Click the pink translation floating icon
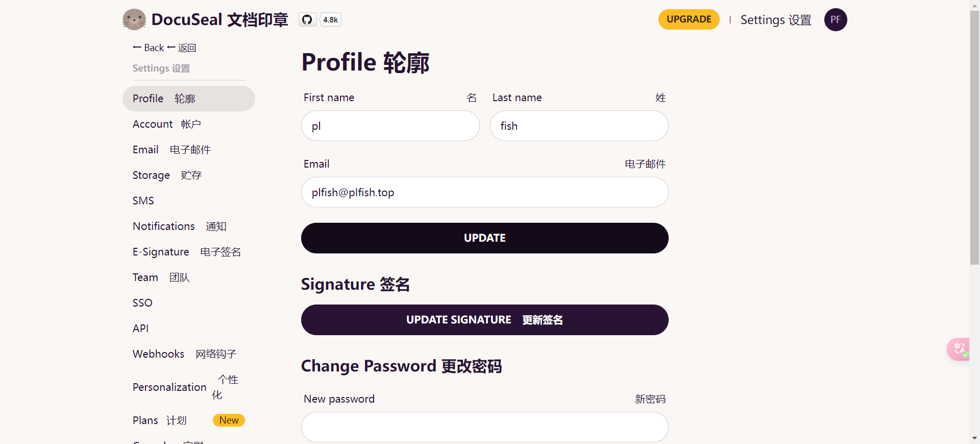Screen dimensions: 980x444 pos(959,349)
